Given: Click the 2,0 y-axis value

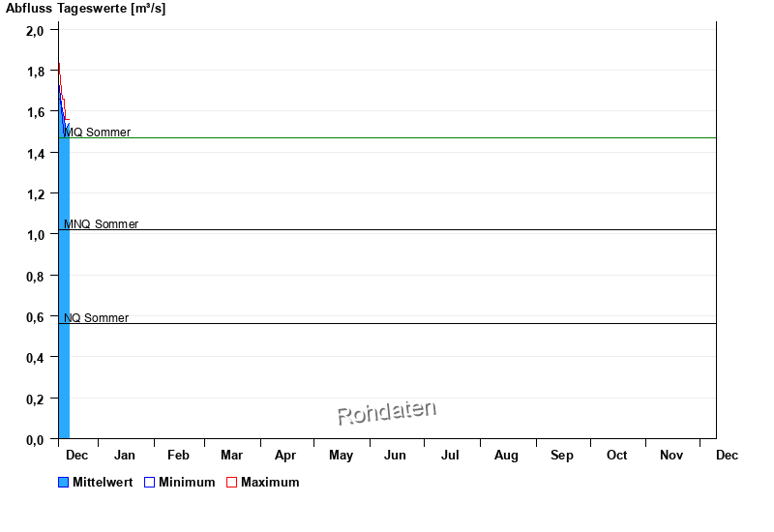Looking at the screenshot, I should pos(35,30).
